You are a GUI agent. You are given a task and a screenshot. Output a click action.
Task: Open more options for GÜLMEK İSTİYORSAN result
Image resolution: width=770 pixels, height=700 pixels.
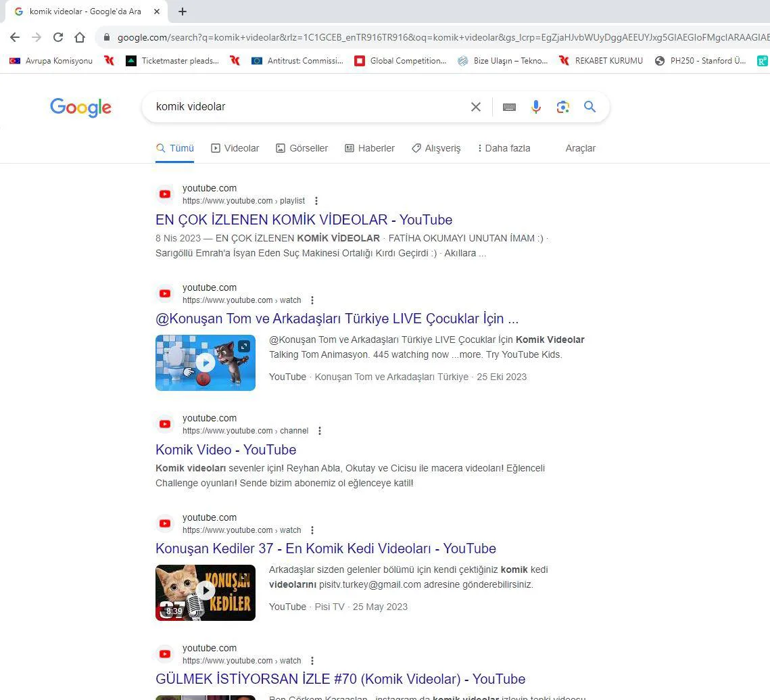[312, 661]
